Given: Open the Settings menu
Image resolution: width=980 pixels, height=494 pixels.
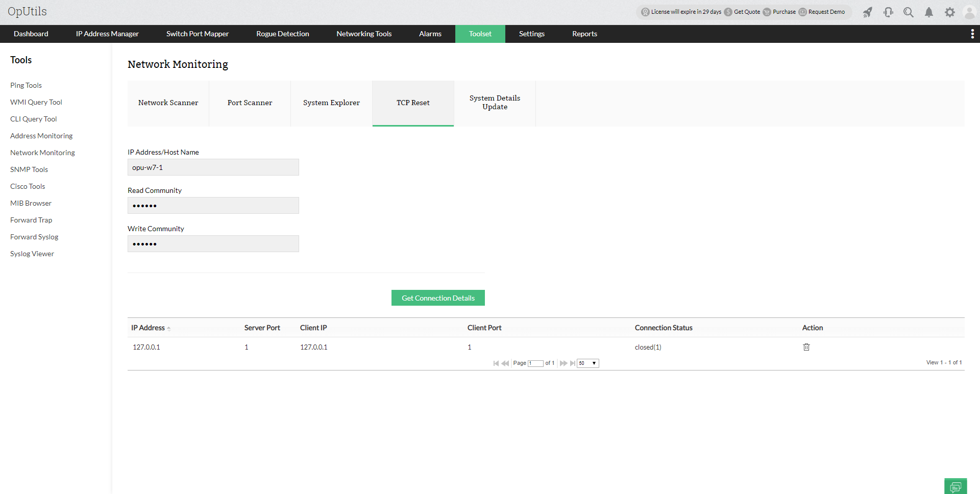Looking at the screenshot, I should (x=532, y=34).
